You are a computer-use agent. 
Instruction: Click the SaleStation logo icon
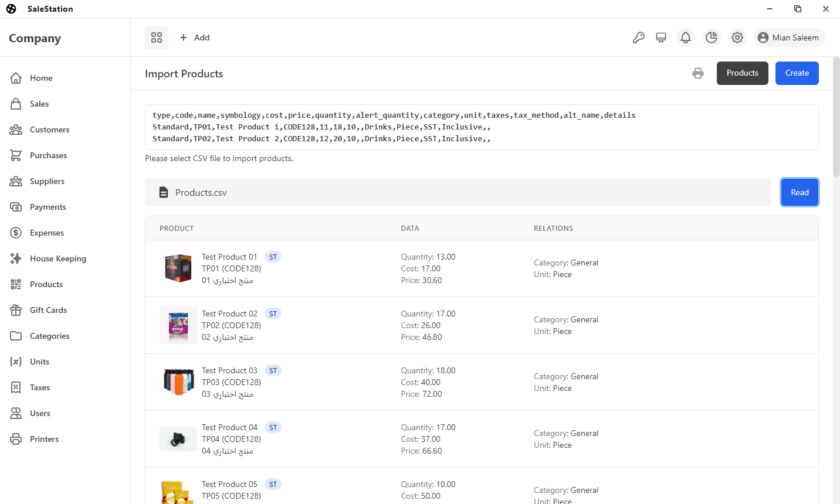[11, 9]
